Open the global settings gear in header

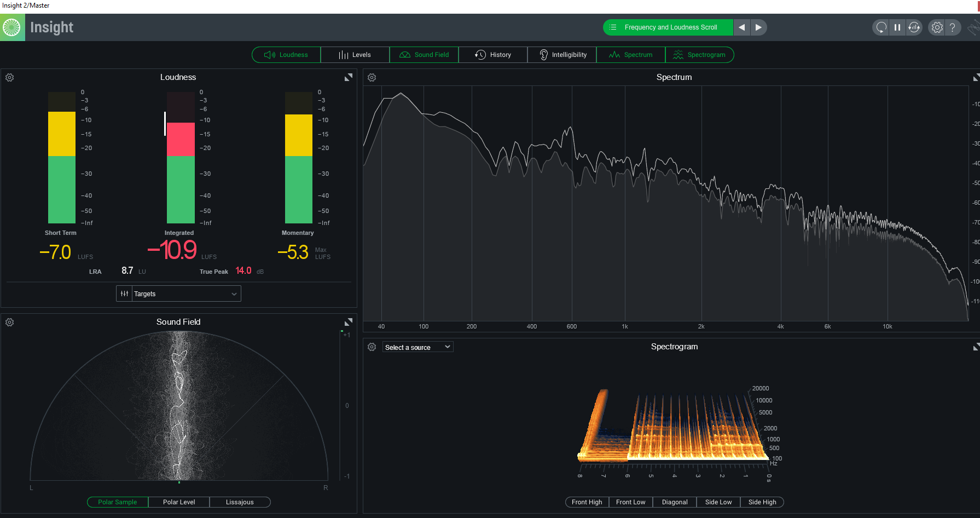point(937,27)
